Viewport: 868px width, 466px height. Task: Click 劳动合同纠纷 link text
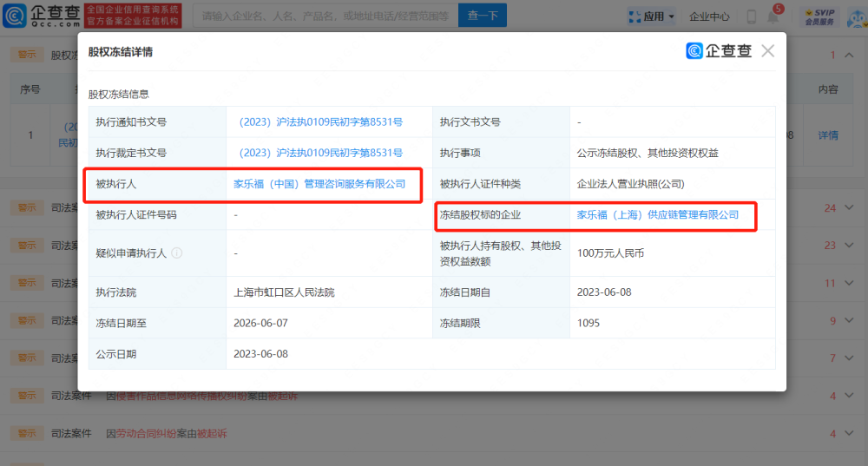pyautogui.click(x=146, y=433)
